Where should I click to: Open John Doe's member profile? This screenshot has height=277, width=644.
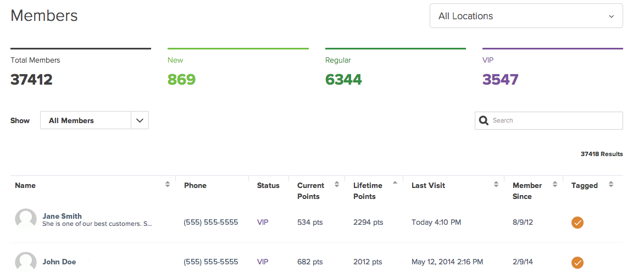tap(59, 262)
